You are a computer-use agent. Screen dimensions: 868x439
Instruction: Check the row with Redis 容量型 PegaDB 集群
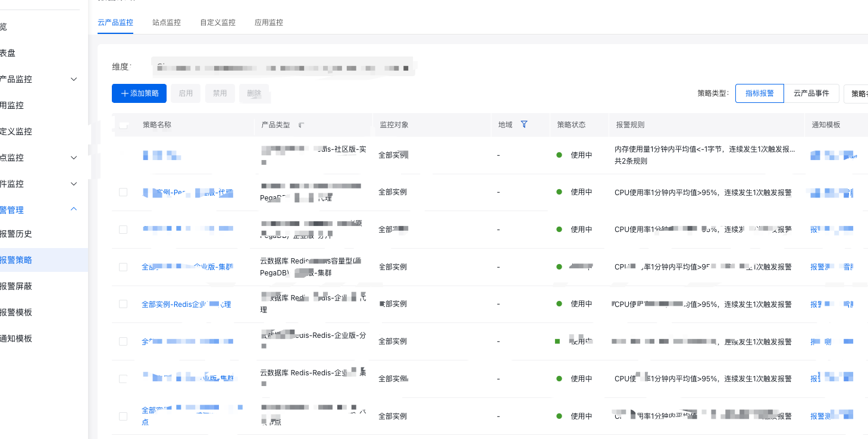tap(123, 267)
